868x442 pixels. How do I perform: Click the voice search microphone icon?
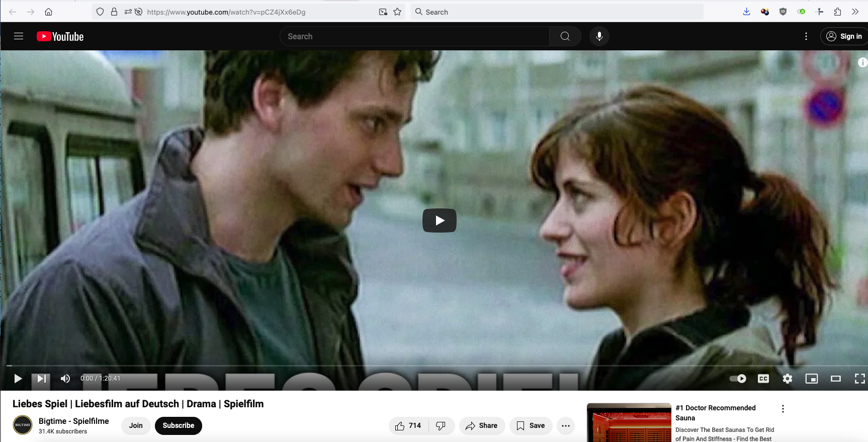599,36
